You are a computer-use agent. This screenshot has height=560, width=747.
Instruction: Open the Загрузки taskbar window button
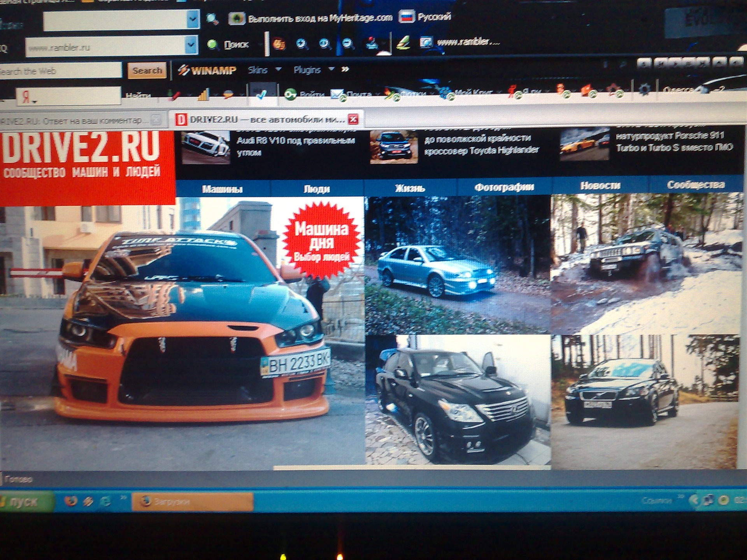coord(192,501)
